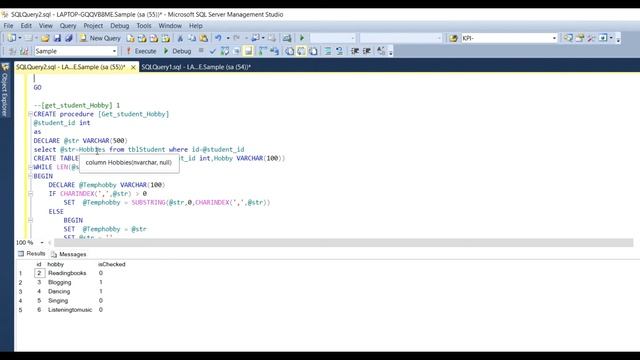
Task: Open the Debug menu
Action: [119, 26]
